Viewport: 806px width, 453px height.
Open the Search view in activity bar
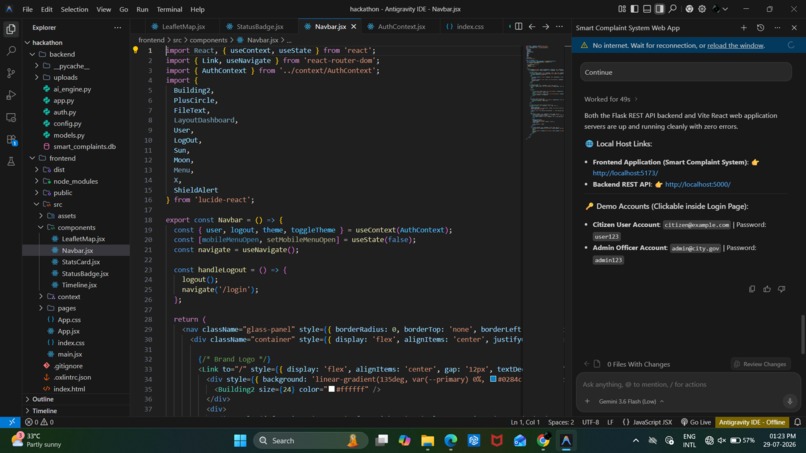click(x=11, y=51)
